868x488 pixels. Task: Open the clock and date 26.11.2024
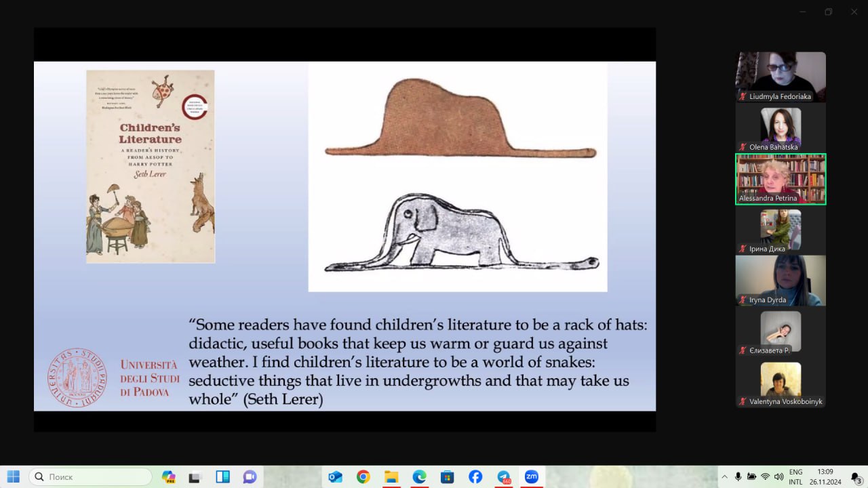(825, 476)
